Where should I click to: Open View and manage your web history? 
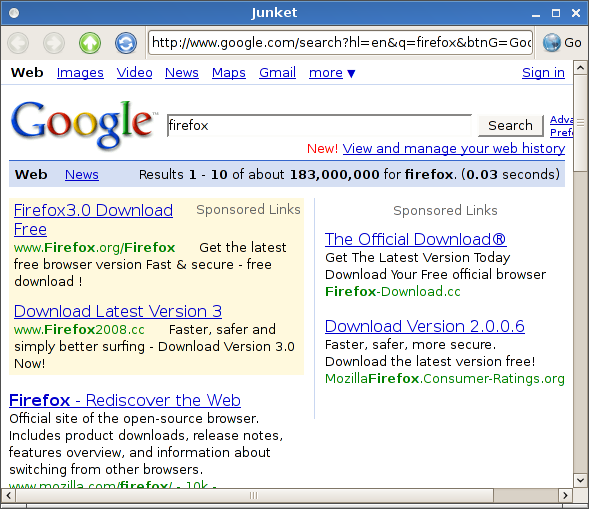pyautogui.click(x=454, y=149)
